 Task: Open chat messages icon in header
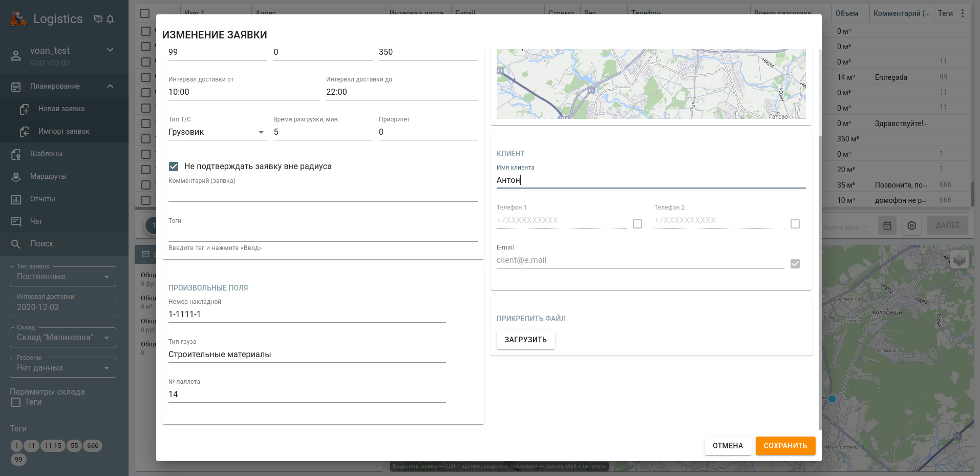(x=98, y=19)
